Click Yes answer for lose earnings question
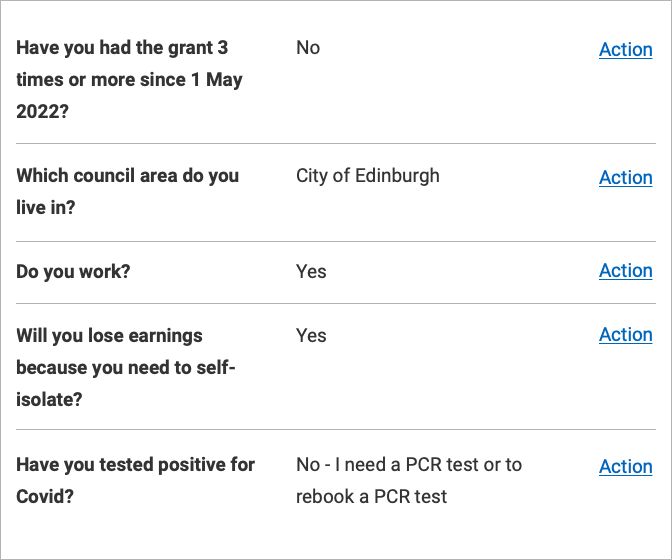The image size is (672, 560). (x=311, y=335)
